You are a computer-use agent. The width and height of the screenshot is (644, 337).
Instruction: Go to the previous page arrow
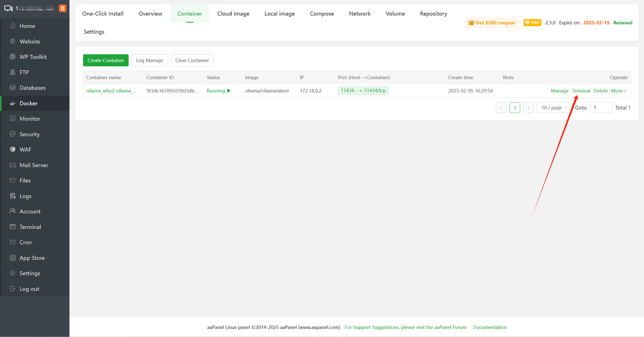pyautogui.click(x=501, y=108)
